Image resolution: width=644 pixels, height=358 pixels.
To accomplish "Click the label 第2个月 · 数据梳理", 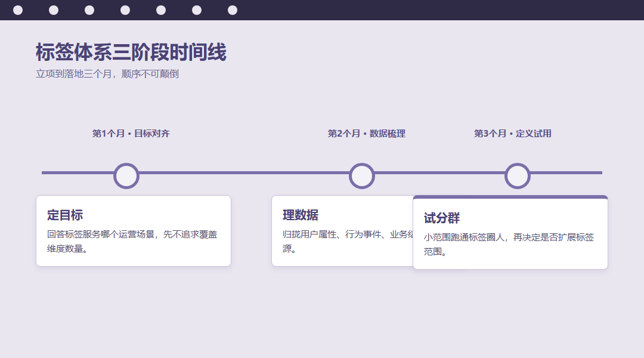I will 366,134.
